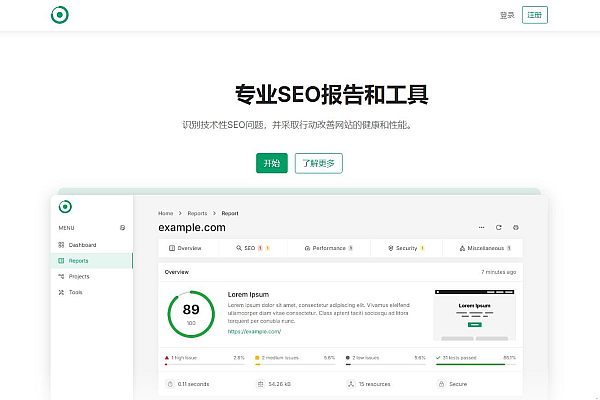Click the Tools sidebar icon
600x400 pixels.
pyautogui.click(x=61, y=292)
